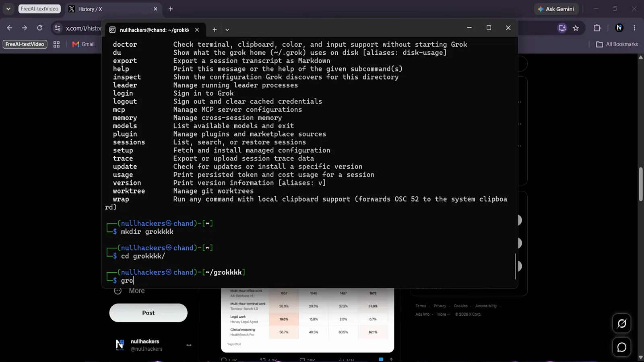Click the FreeAI-textVideo tab group label
This screenshot has width=644, height=362.
tap(39, 9)
